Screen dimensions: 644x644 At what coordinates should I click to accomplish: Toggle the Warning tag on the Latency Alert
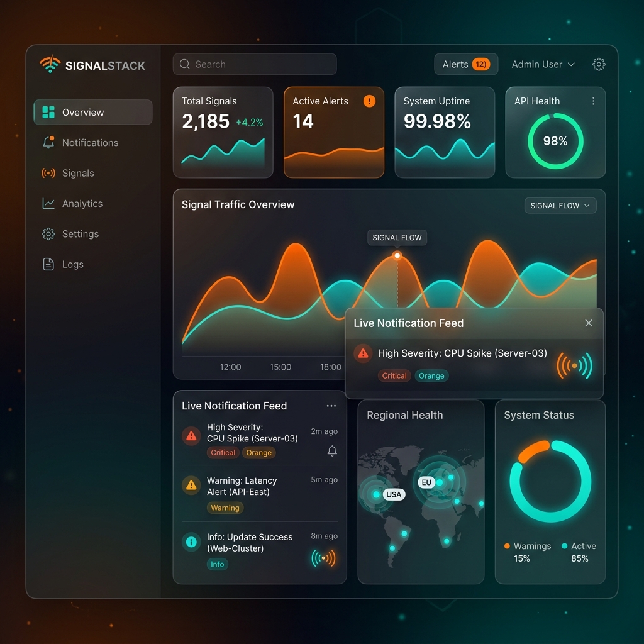point(225,508)
